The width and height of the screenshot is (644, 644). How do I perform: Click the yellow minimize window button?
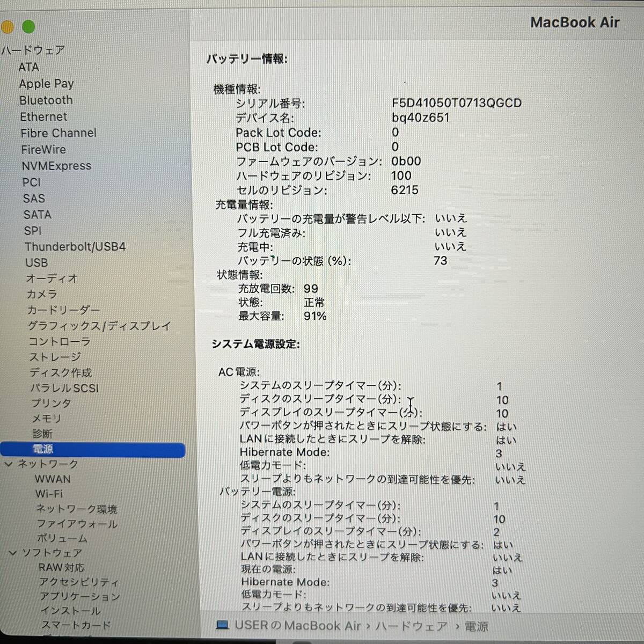[x=6, y=26]
